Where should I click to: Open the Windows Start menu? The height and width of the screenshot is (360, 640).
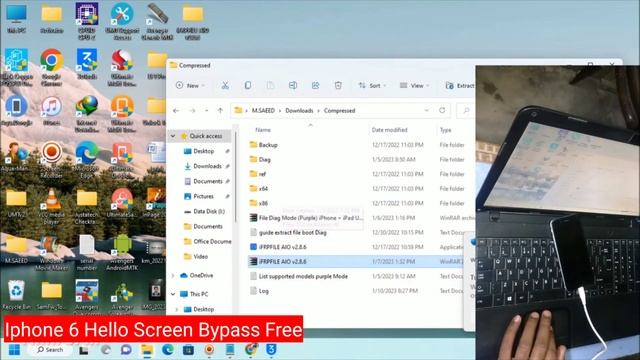coord(15,350)
